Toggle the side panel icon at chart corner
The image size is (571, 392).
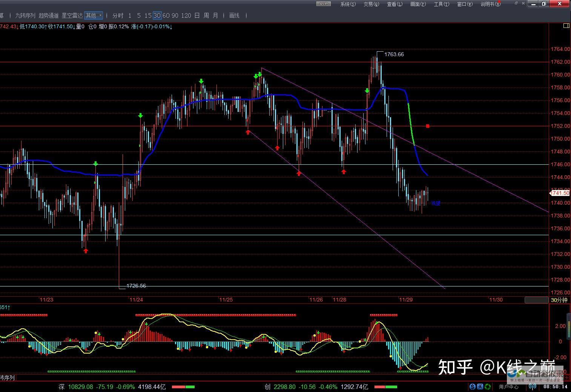[x=566, y=26]
